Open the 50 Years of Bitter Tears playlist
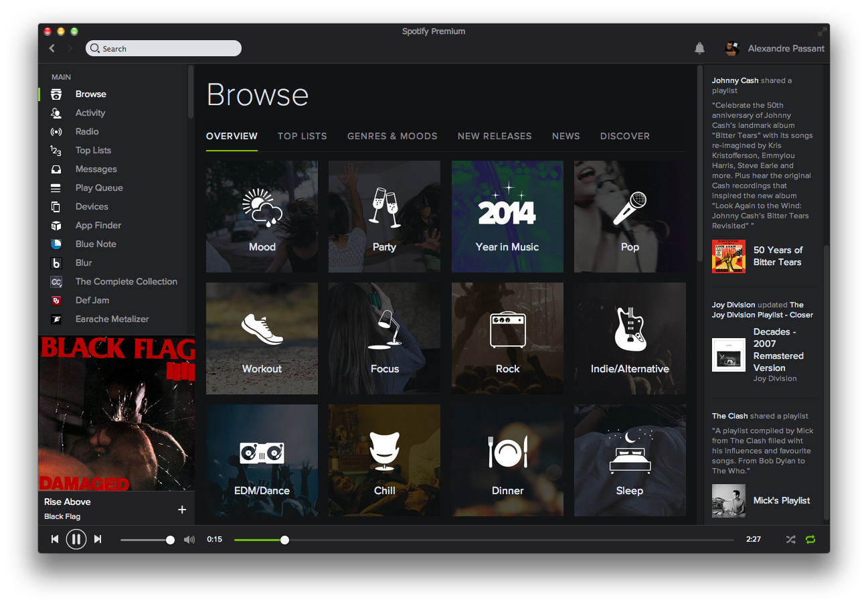Image resolution: width=868 pixels, height=606 pixels. coord(778,256)
